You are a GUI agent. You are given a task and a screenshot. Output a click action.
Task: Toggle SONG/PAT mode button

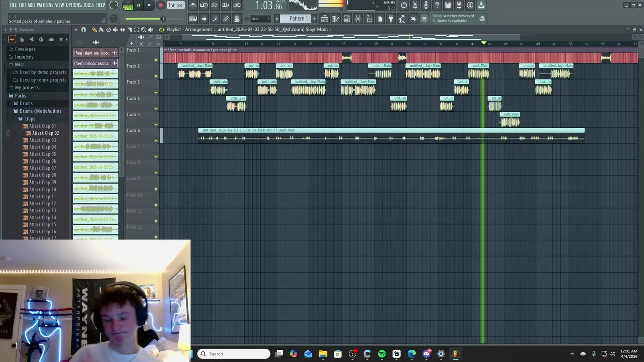128,6
